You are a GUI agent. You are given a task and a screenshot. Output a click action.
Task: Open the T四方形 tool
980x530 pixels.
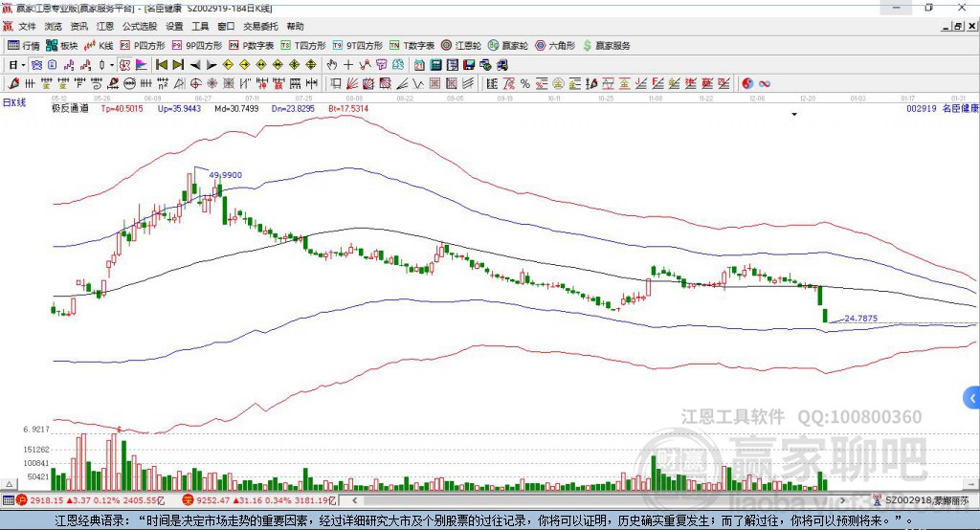coord(303,46)
